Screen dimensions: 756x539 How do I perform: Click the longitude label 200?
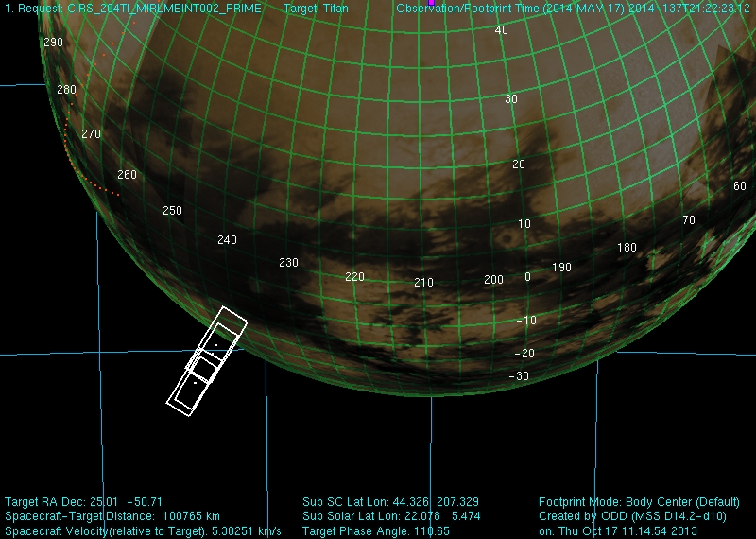tap(493, 280)
